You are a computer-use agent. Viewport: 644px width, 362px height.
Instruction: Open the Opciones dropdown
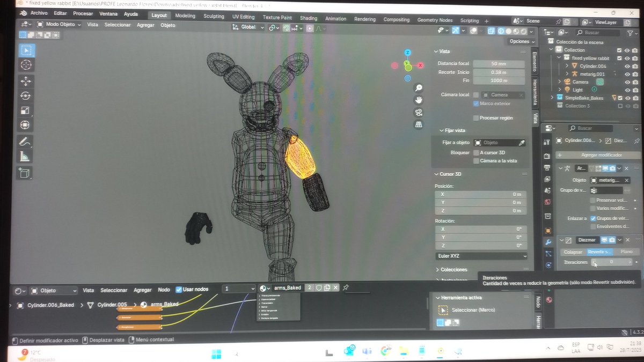(x=522, y=41)
